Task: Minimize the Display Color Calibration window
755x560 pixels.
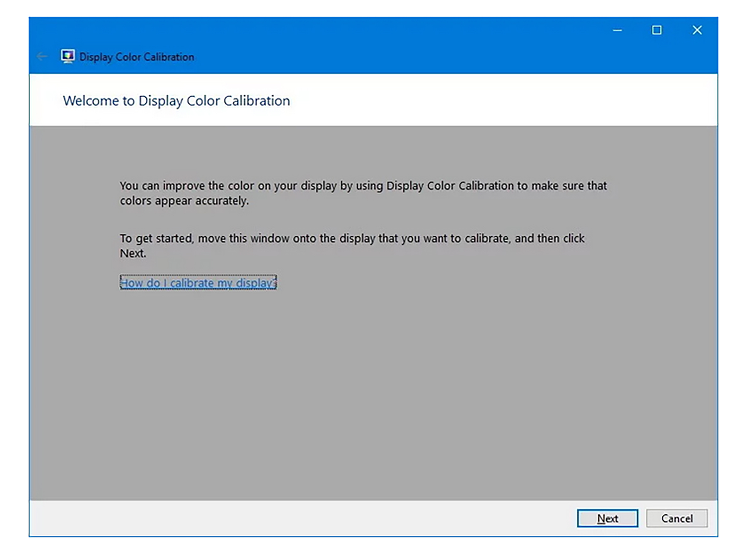Action: click(x=617, y=30)
